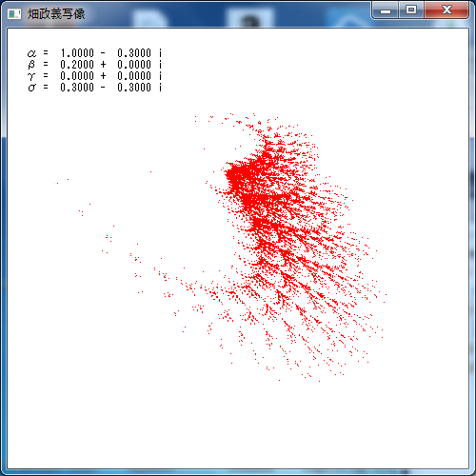Click the application icon in title bar

[x=14, y=14]
